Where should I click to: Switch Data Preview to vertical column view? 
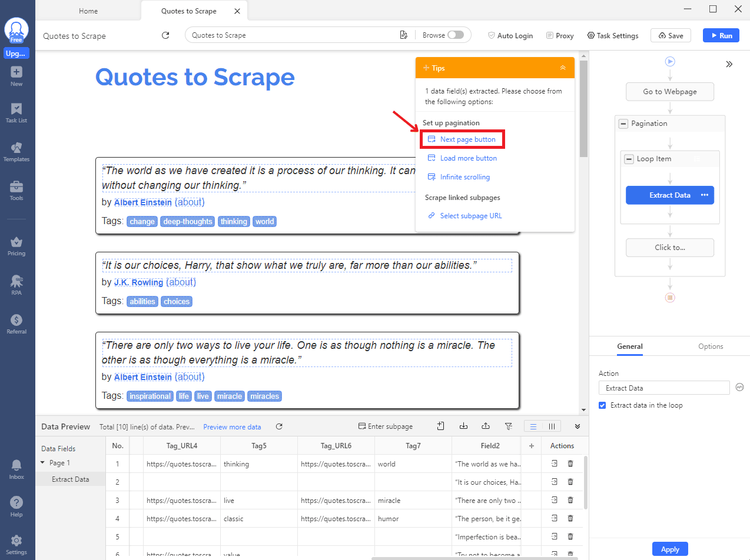pos(552,426)
